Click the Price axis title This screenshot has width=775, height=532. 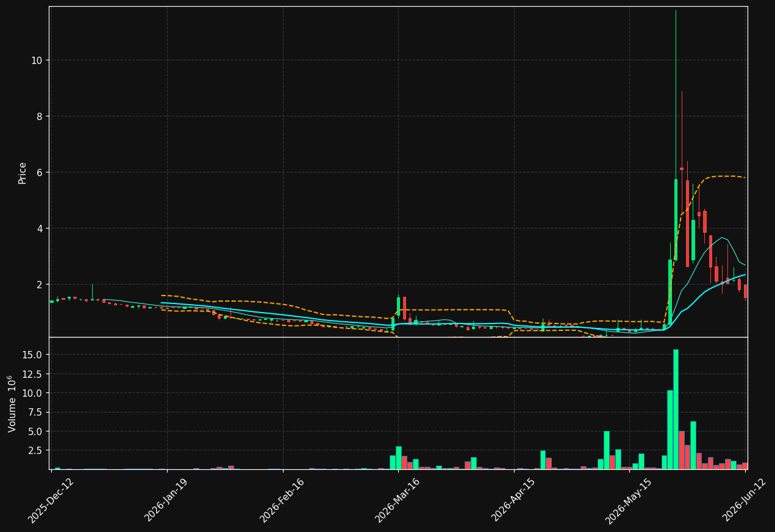click(23, 173)
